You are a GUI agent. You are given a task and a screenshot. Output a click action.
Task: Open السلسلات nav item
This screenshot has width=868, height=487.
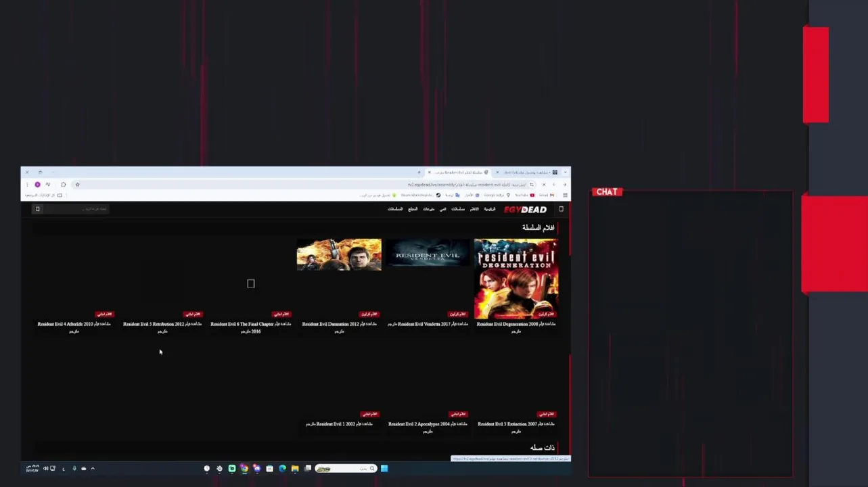tap(395, 209)
